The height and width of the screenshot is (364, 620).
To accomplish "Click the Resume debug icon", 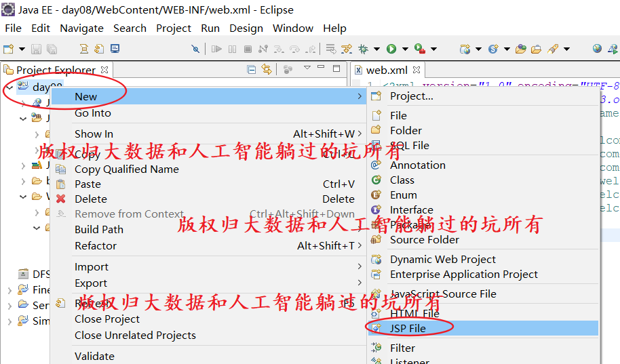I will (216, 49).
